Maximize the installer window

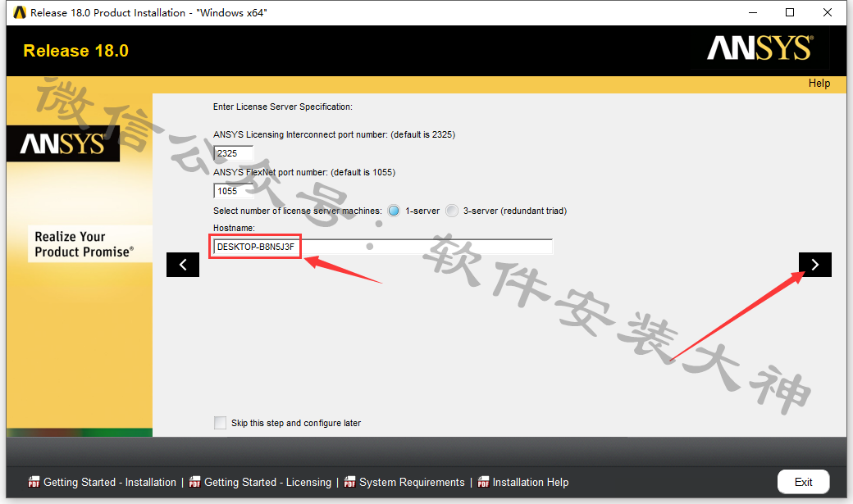[x=790, y=12]
